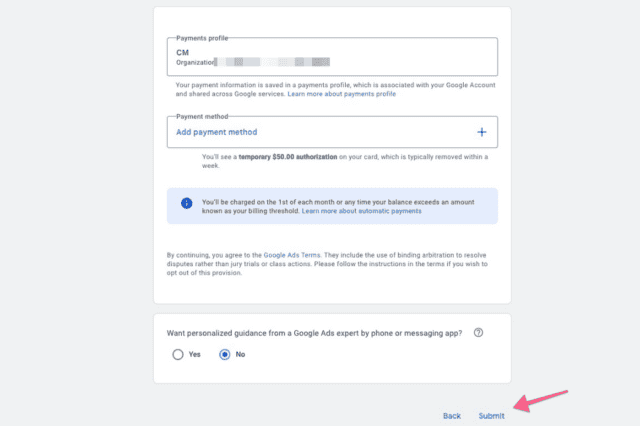Click the personalized guidance question text

(314, 333)
